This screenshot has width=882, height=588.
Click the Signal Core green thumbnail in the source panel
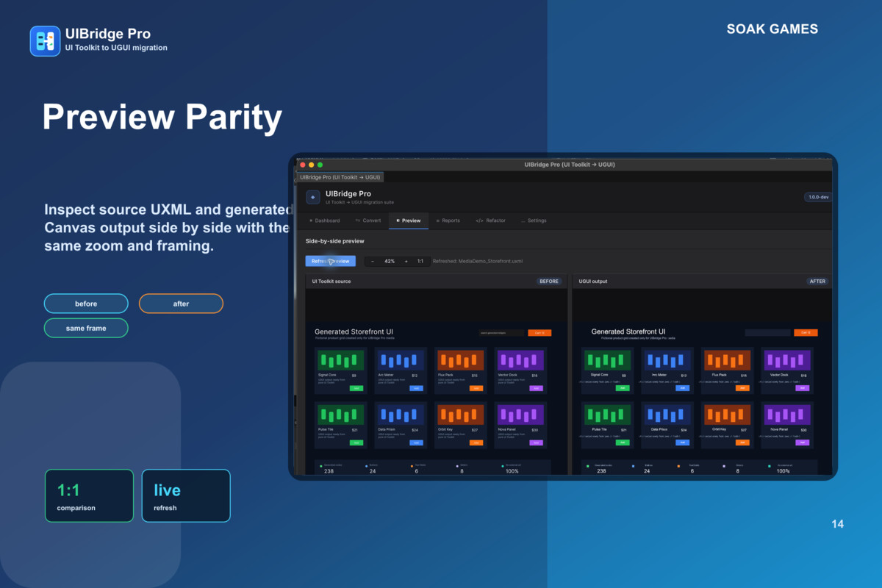[341, 360]
